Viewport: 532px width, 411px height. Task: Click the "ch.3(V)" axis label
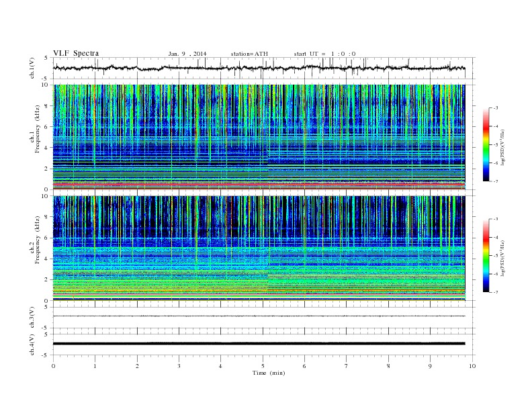point(32,318)
